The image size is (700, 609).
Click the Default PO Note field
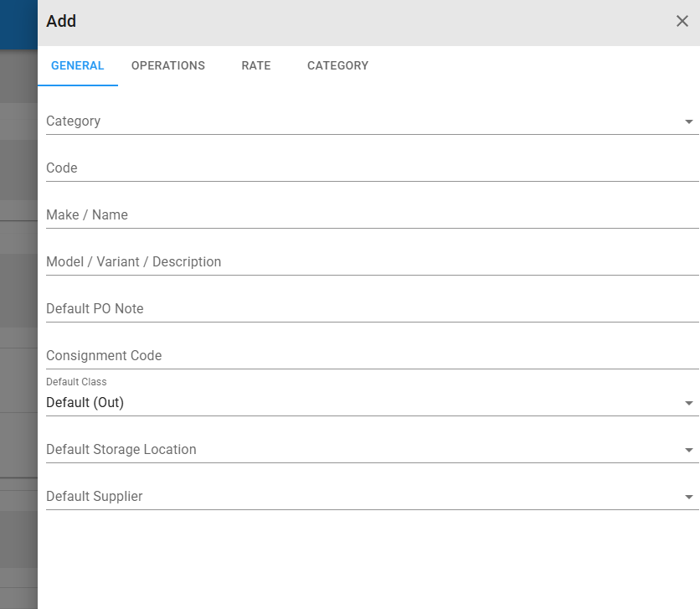click(x=373, y=308)
